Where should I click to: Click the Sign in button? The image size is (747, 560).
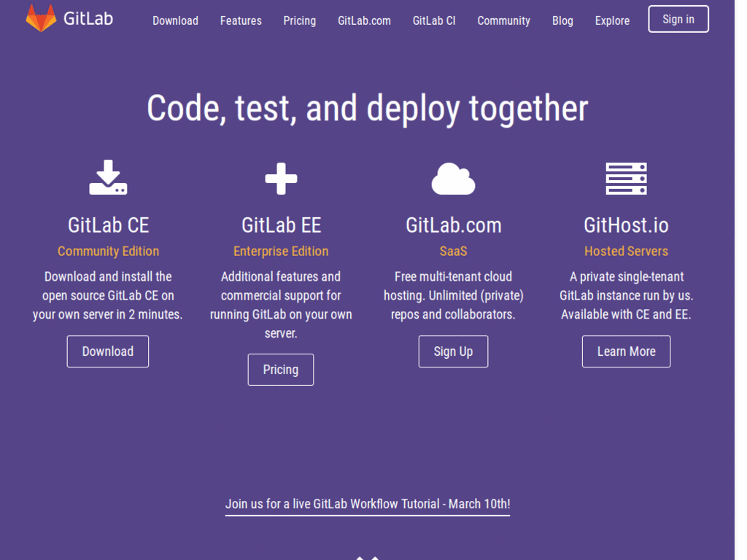point(678,19)
